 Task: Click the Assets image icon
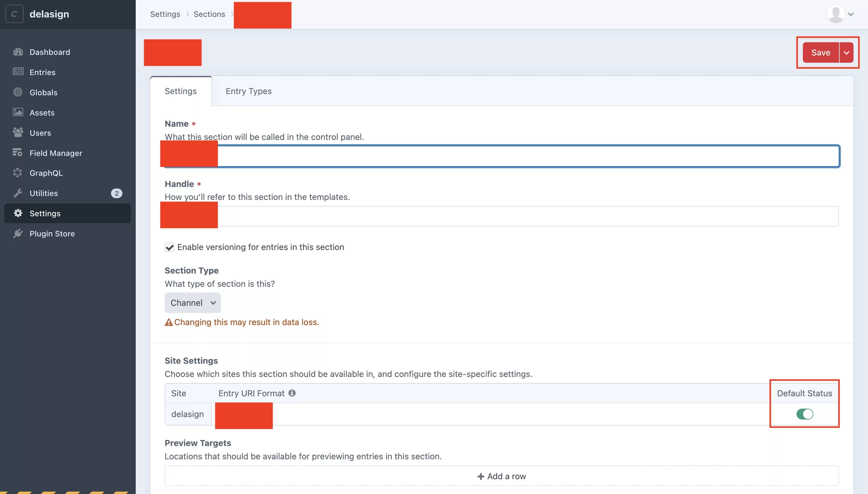point(18,112)
